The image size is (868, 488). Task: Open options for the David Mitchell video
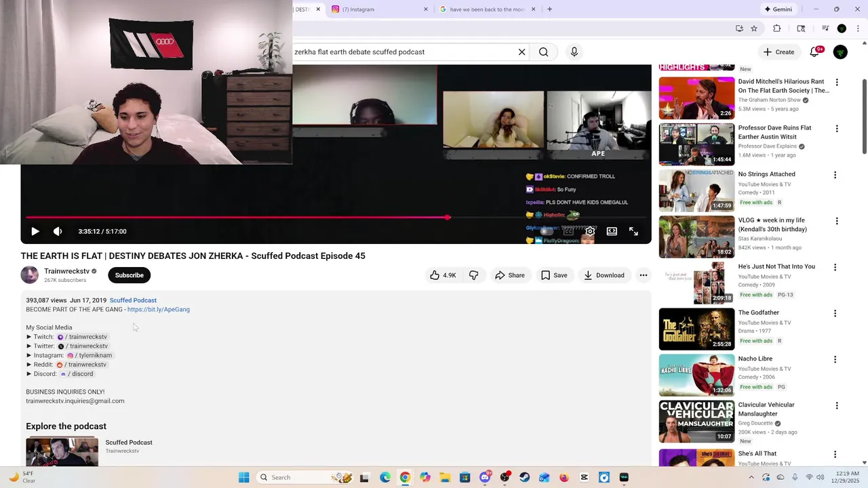point(837,82)
